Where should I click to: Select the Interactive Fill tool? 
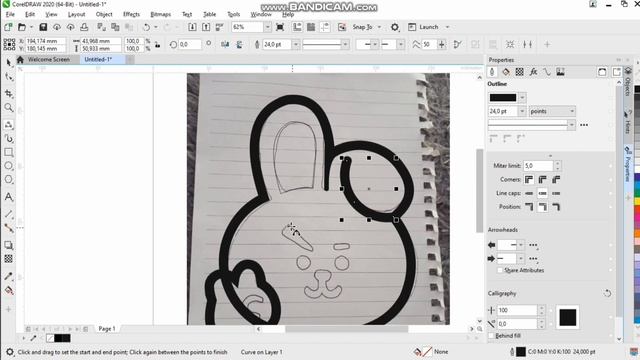click(9, 290)
